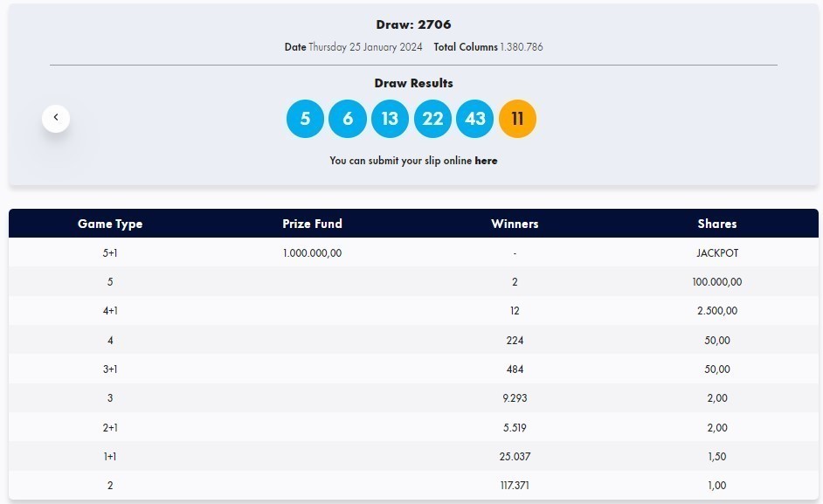
Task: Click the Draw: 2706 heading
Action: tap(413, 24)
